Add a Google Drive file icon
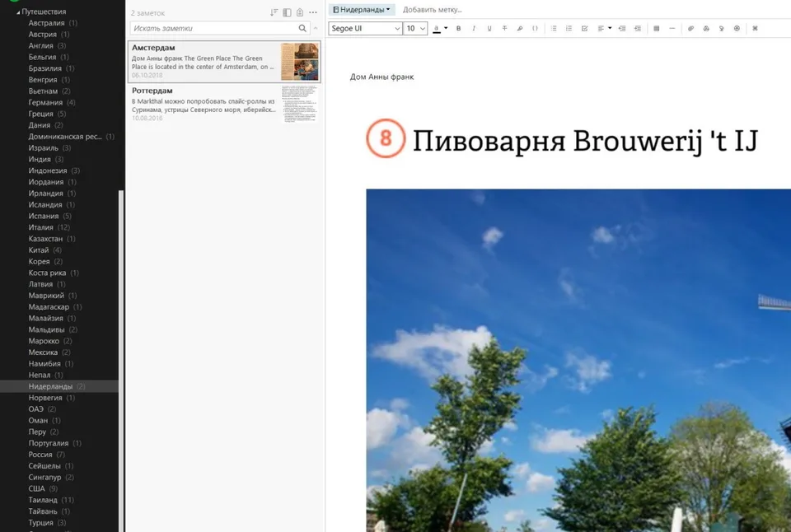The height and width of the screenshot is (532, 791). (706, 28)
